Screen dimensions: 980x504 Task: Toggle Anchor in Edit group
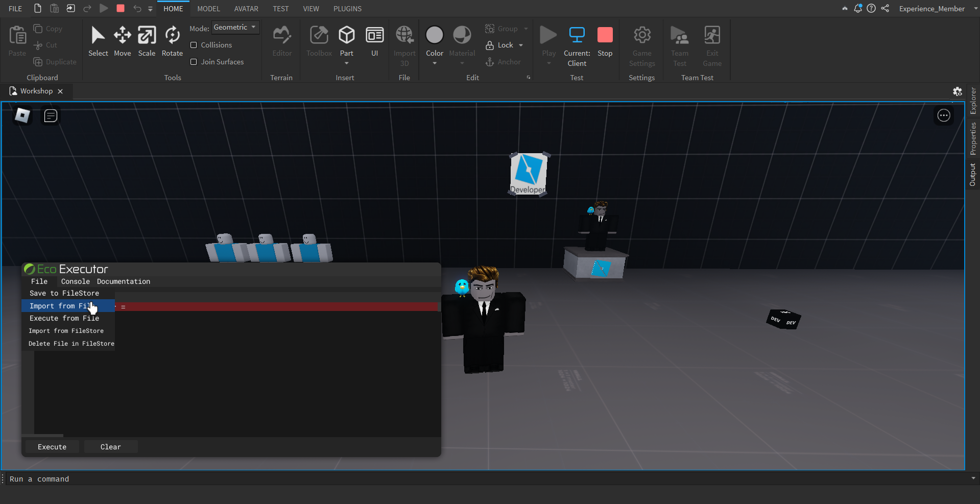503,62
